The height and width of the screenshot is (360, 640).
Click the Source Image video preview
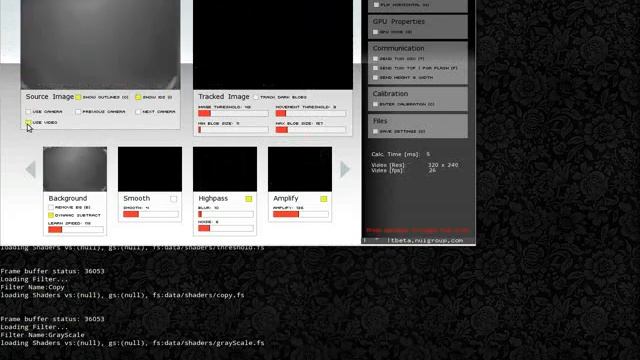(x=100, y=44)
